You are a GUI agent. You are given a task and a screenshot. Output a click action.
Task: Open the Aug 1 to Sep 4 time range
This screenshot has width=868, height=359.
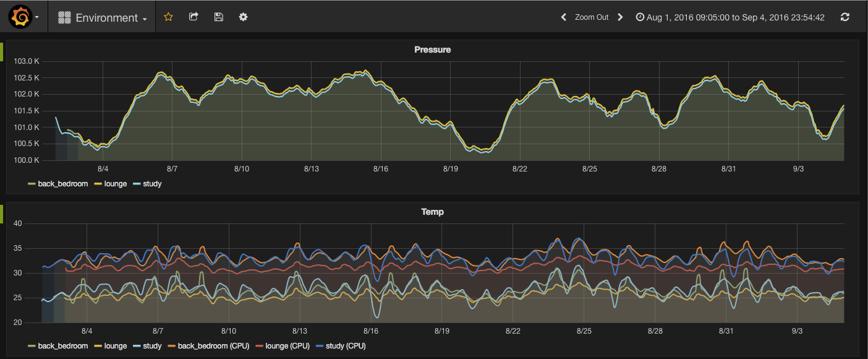[x=736, y=17]
